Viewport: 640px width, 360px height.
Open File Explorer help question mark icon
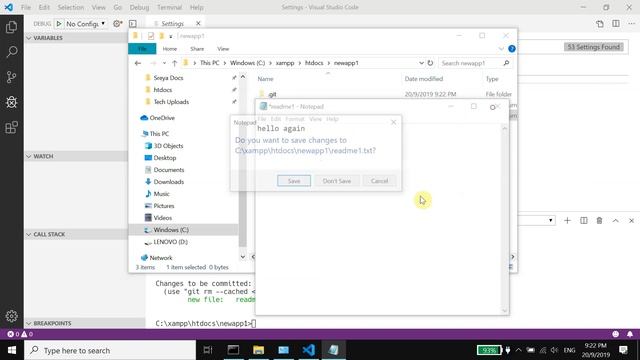click(x=512, y=49)
